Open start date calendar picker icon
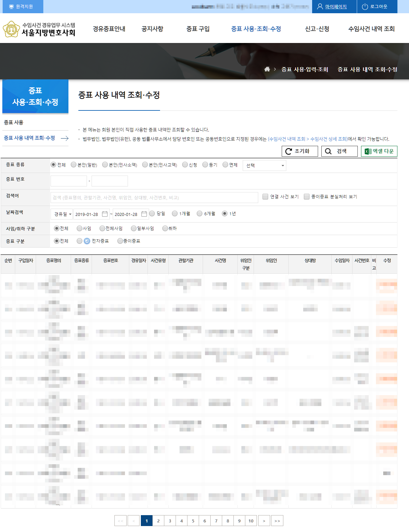Screen dimensions: 409x532 pyautogui.click(x=105, y=214)
